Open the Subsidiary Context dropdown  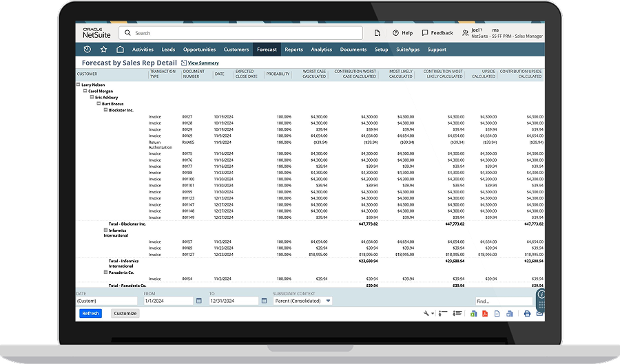point(328,301)
